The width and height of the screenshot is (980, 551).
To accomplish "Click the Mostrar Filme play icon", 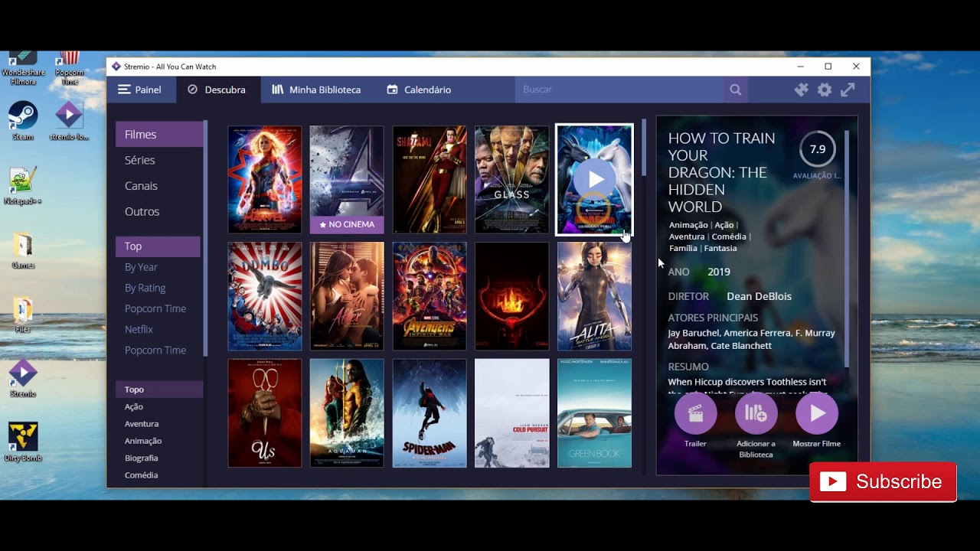I will [x=817, y=413].
